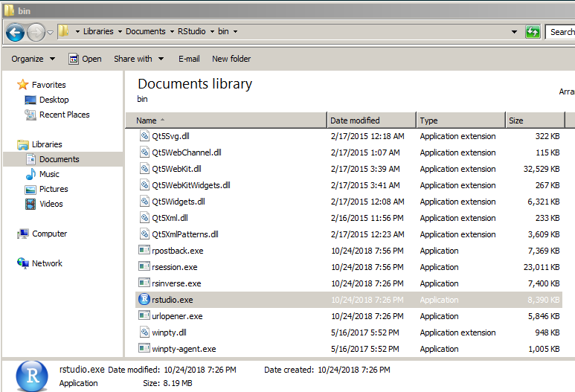Screen dimensions: 575x392
Task: Click the Favorites star icon
Action: [x=23, y=84]
